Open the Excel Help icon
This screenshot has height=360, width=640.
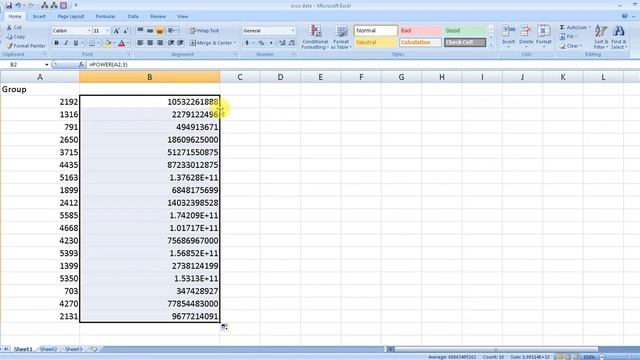point(624,16)
